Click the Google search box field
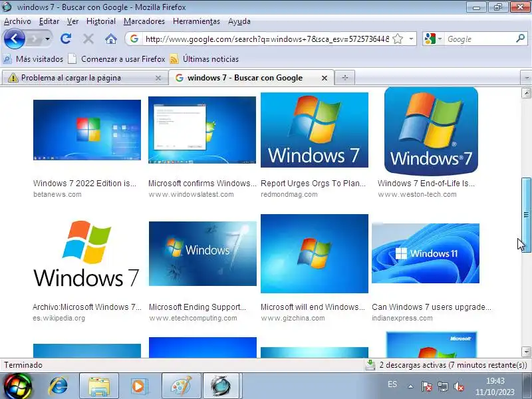532x399 pixels. point(480,39)
